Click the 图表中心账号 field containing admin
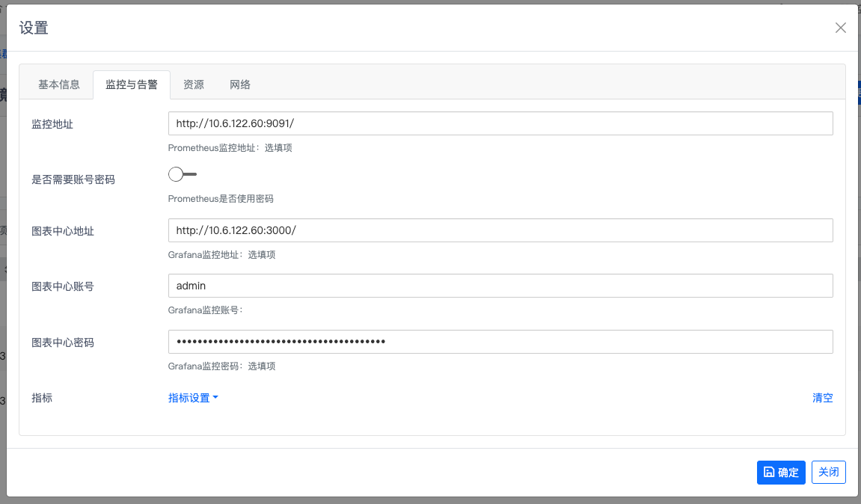The image size is (861, 504). coord(500,286)
